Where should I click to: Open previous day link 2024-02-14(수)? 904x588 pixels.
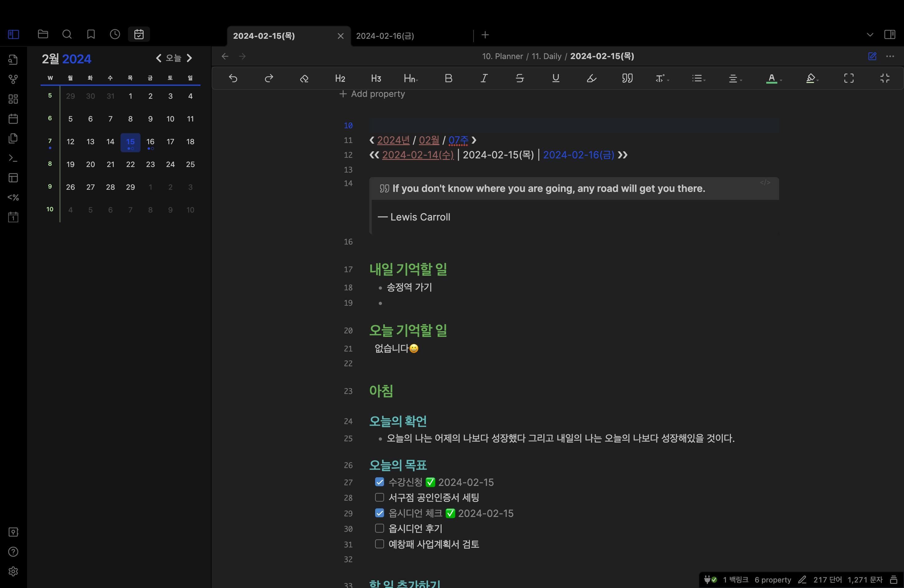pos(418,155)
